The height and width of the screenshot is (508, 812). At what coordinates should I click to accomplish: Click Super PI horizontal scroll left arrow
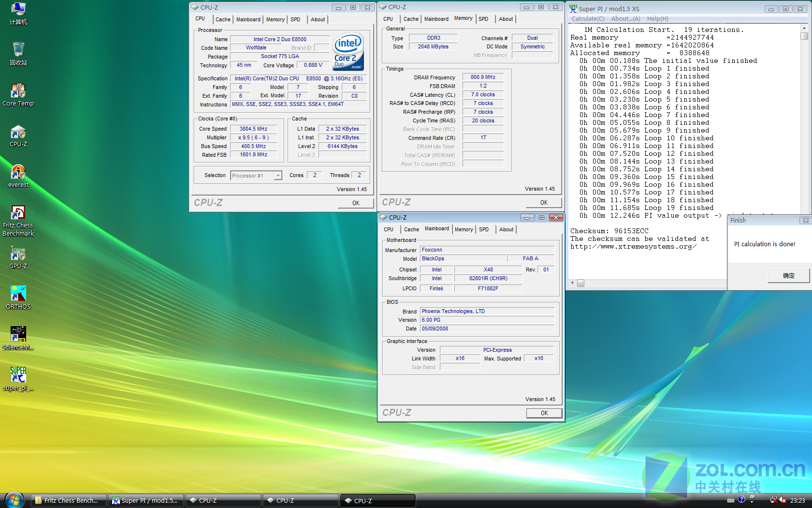coord(573,283)
